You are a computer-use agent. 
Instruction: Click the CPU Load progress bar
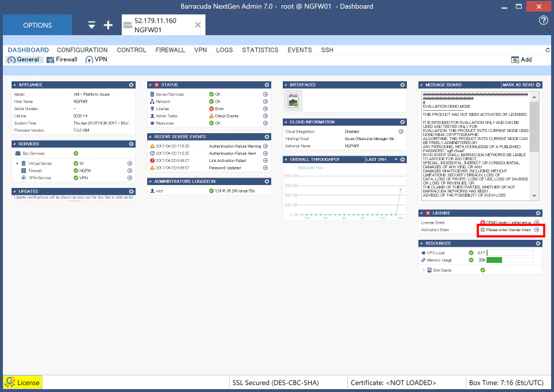tap(510, 252)
